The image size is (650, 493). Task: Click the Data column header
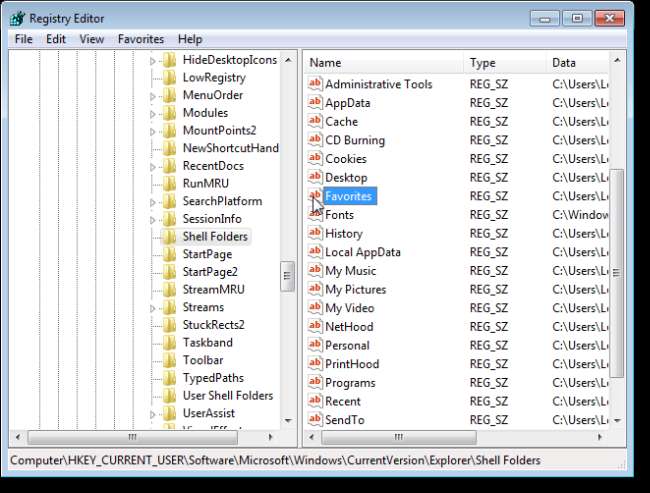577,63
